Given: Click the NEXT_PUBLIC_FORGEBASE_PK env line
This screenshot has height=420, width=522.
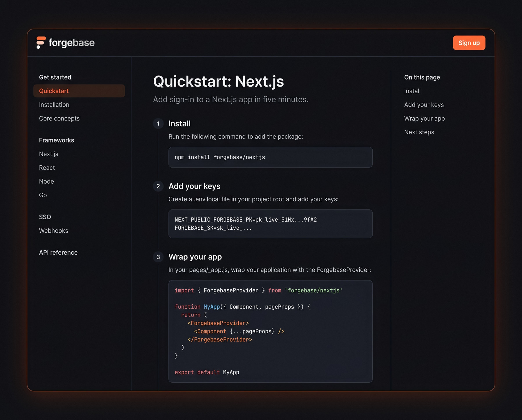Looking at the screenshot, I should [246, 220].
